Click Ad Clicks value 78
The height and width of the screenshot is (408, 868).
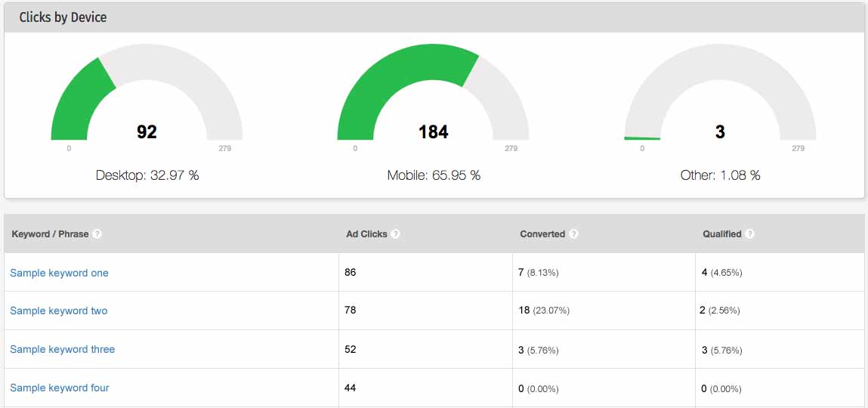tap(351, 311)
